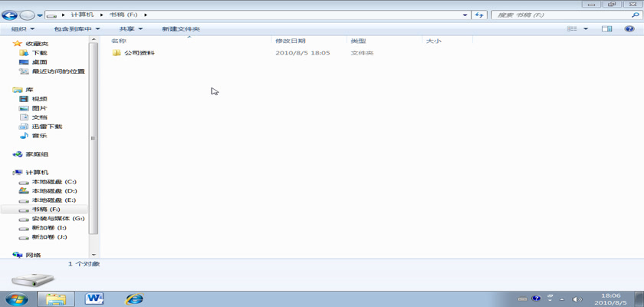Click the volume speaker tray icon
Image resolution: width=644 pixels, height=307 pixels.
(577, 299)
